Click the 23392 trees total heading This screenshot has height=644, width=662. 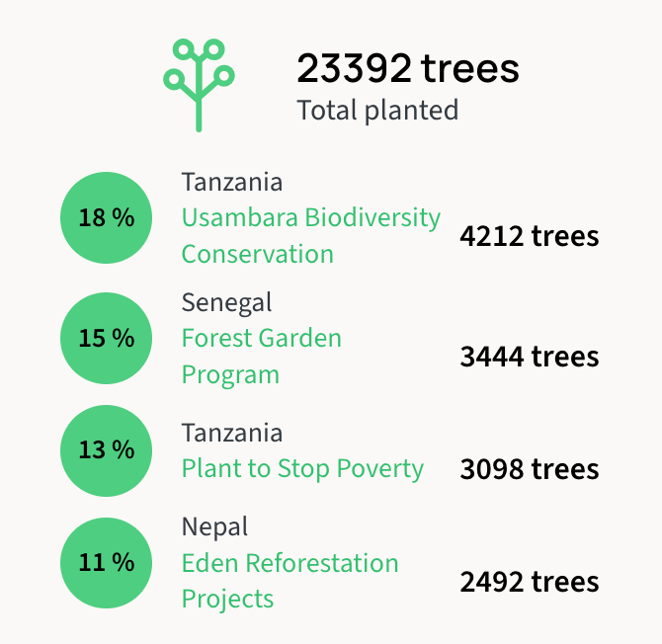[x=408, y=68]
